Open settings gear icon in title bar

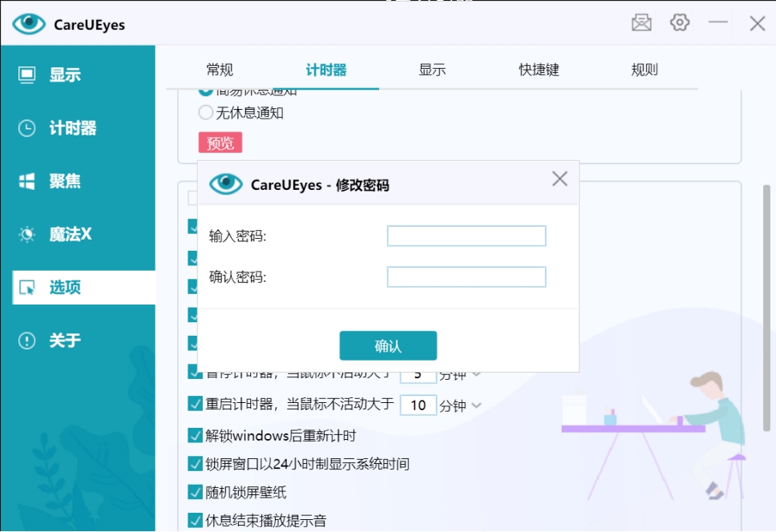click(x=680, y=23)
